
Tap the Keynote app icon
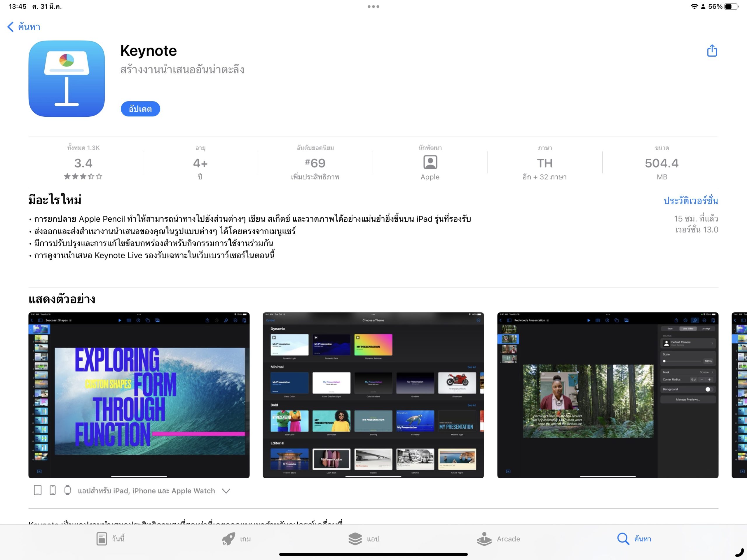point(67,79)
